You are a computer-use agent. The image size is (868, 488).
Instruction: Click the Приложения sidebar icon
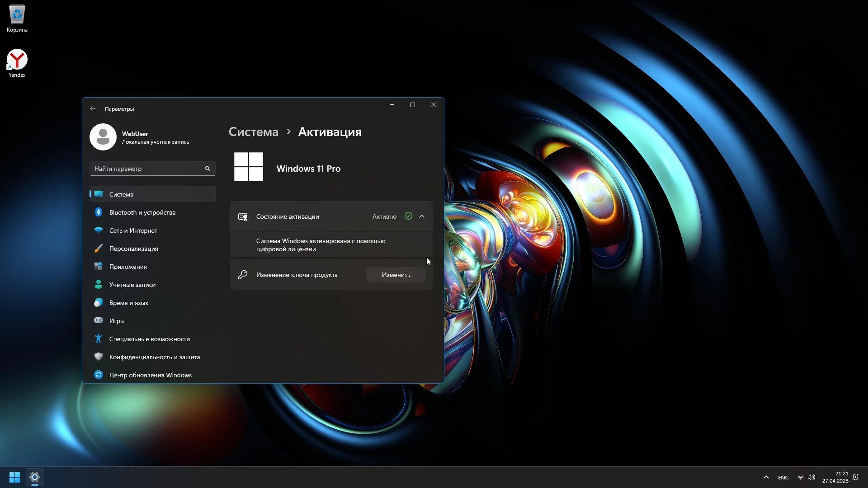98,267
